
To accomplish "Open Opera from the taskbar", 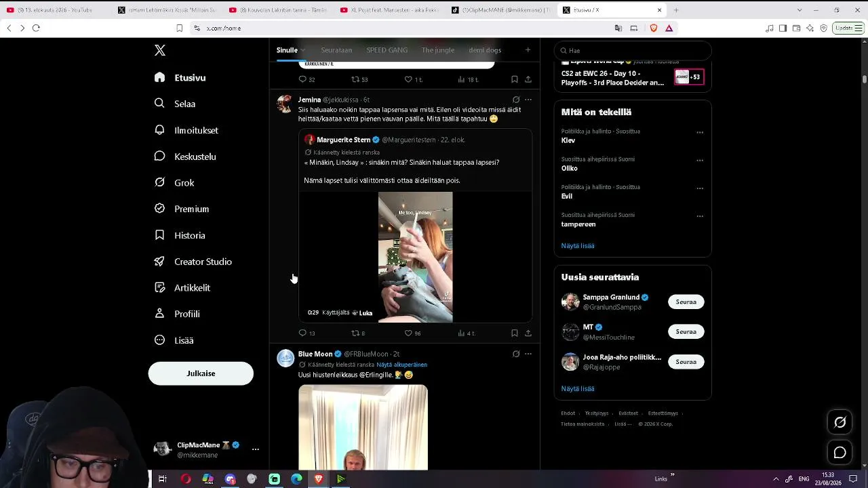I will 186,479.
